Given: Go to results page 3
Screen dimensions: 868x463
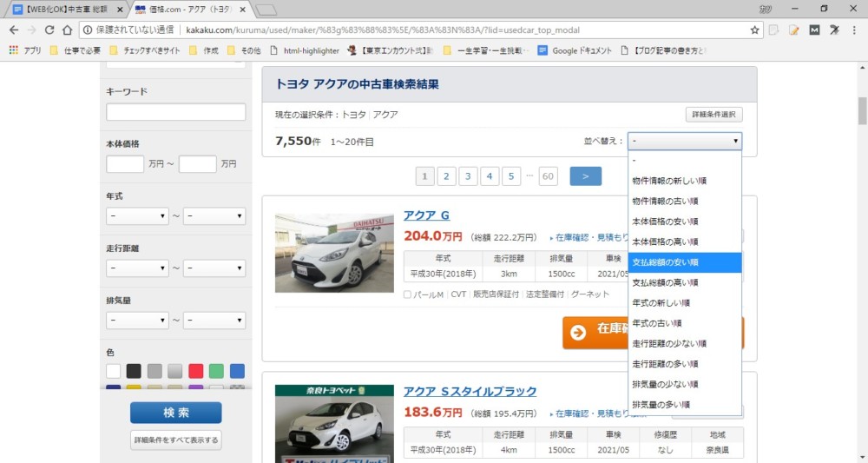Looking at the screenshot, I should click(468, 176).
